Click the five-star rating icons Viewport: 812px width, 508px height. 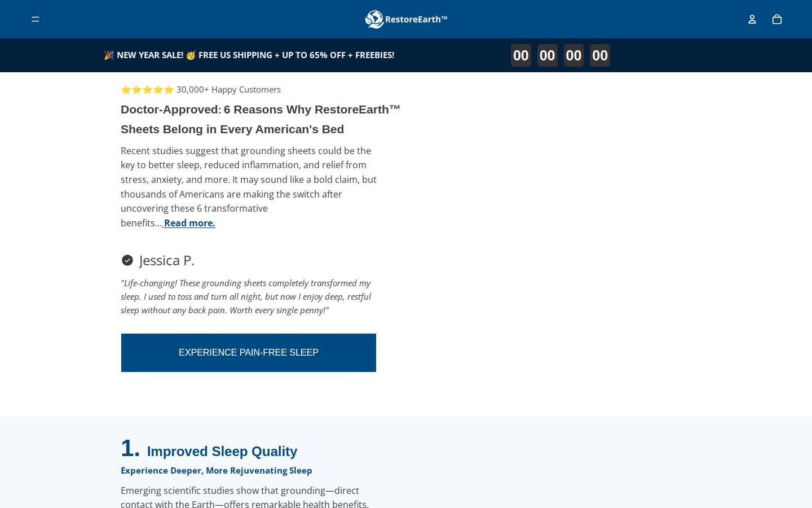point(147,90)
